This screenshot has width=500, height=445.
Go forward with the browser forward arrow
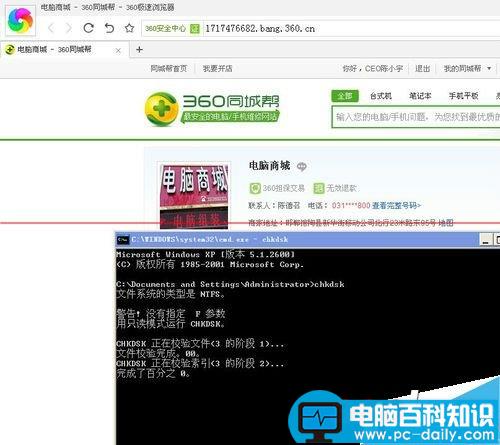coord(69,28)
